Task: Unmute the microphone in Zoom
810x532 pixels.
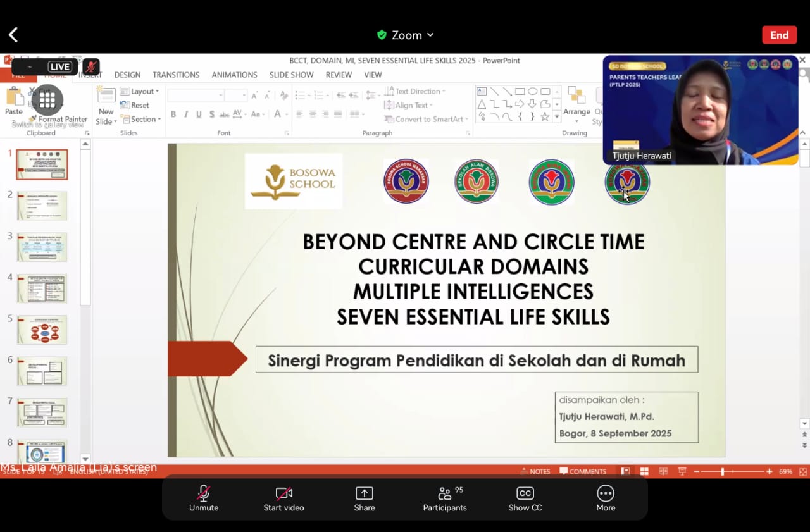Action: coord(203,498)
